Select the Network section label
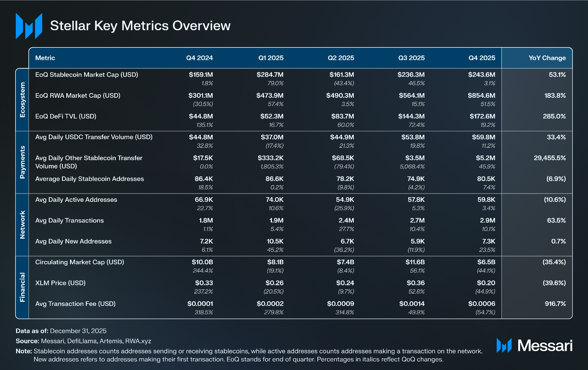 (x=22, y=225)
